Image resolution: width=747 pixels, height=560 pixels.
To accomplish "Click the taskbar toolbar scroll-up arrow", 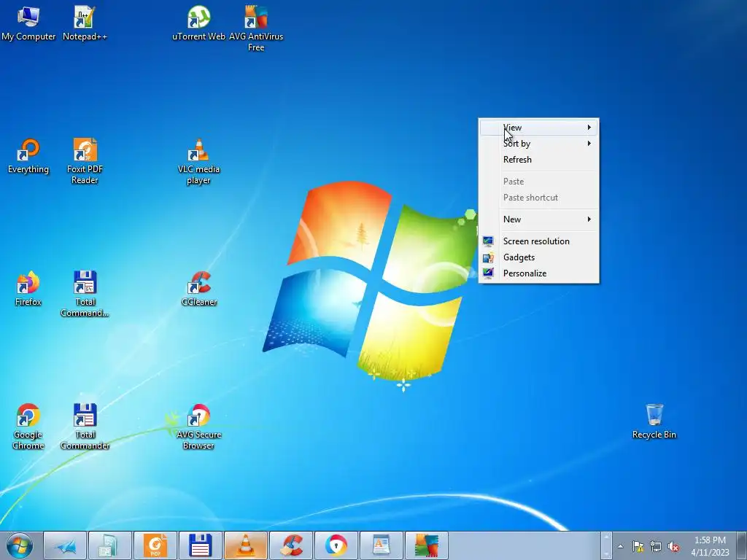I will point(606,539).
